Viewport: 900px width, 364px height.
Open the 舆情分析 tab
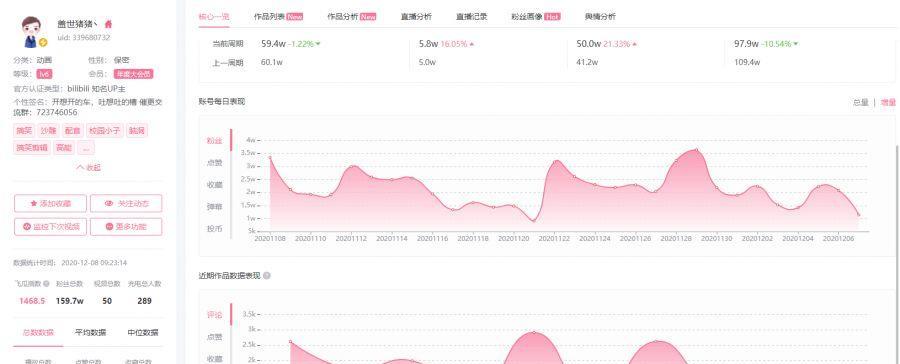point(600,17)
